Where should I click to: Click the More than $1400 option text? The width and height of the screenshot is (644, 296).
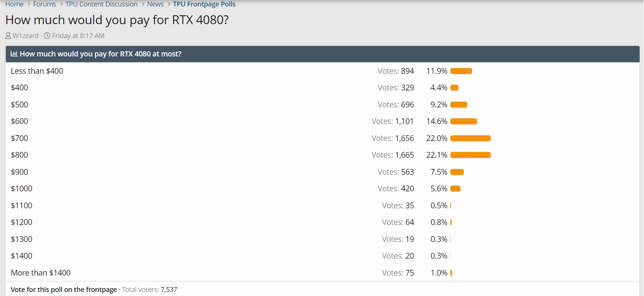(x=41, y=273)
